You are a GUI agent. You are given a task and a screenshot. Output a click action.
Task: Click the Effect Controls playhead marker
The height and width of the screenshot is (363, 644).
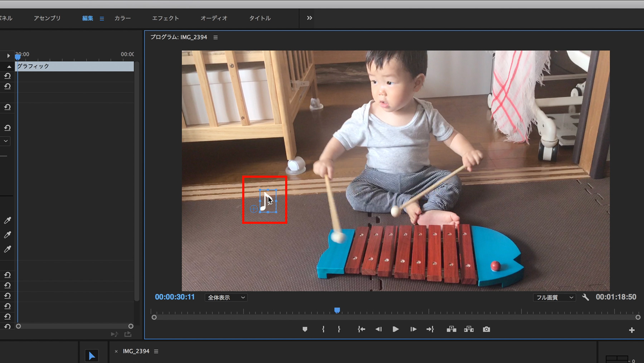[x=18, y=57]
